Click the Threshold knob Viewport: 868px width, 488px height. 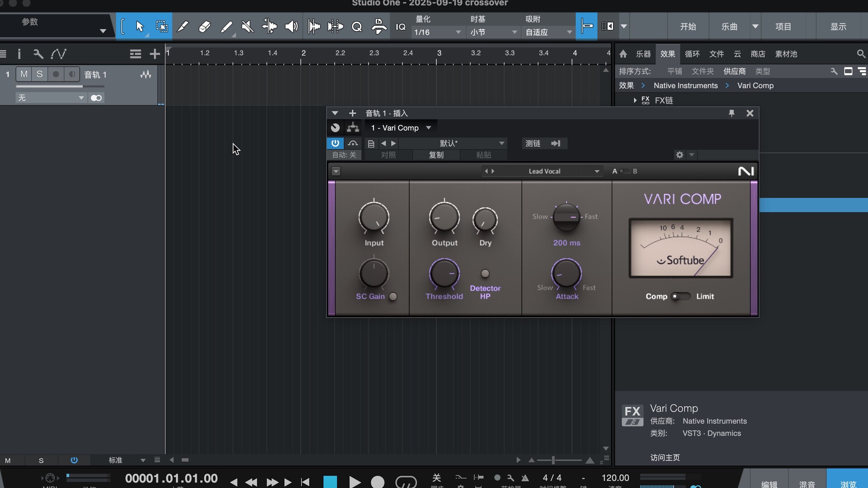pos(444,274)
